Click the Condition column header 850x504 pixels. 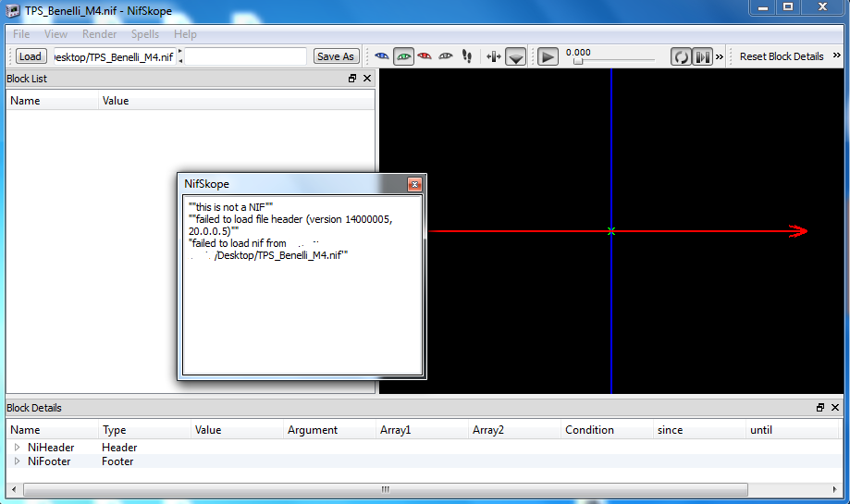[607, 430]
